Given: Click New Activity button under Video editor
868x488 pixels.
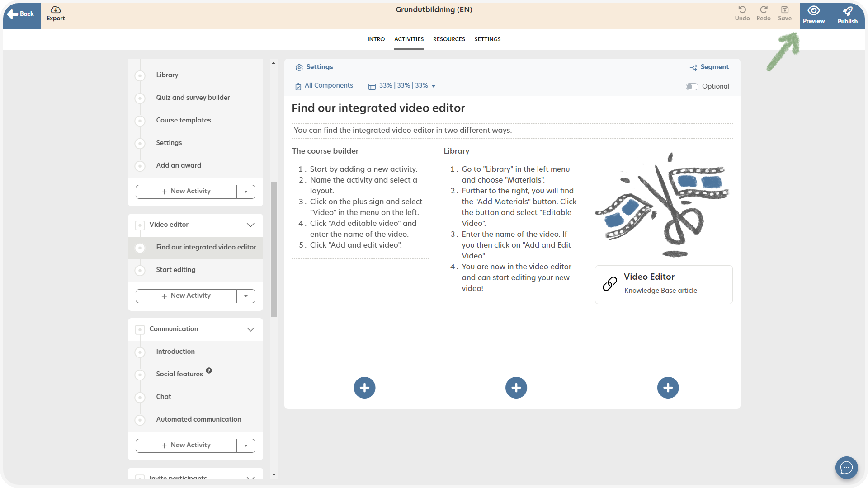Looking at the screenshot, I should pyautogui.click(x=186, y=296).
